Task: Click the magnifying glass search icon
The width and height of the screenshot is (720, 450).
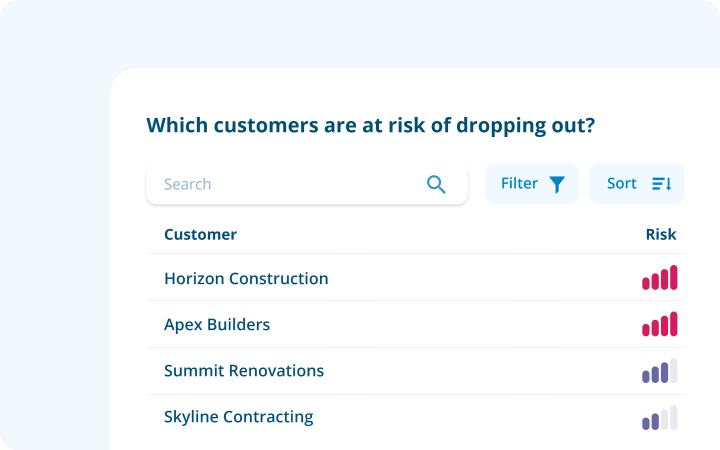Action: (x=436, y=185)
